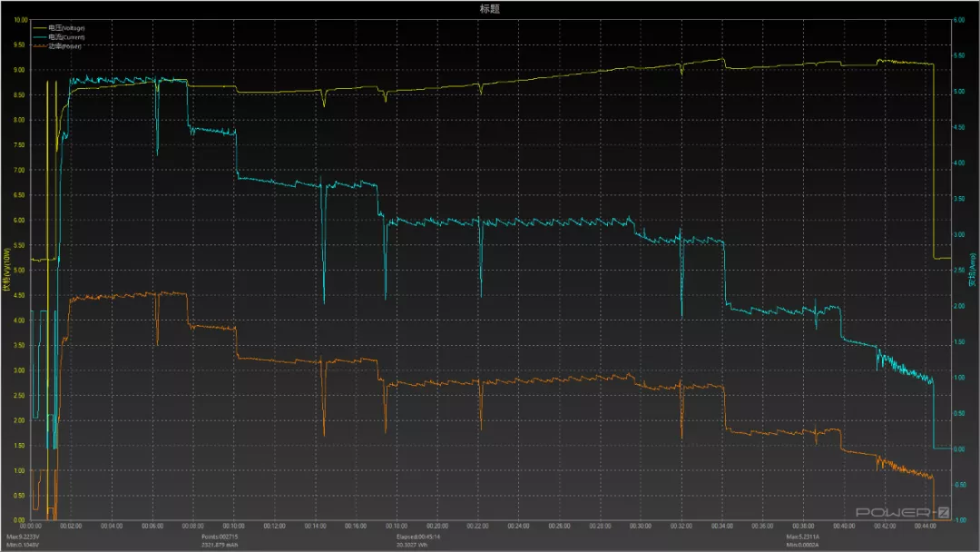Viewport: 980px width, 552px height.
Task: Click the 2321.879 mAh capacity readout
Action: pyautogui.click(x=220, y=545)
